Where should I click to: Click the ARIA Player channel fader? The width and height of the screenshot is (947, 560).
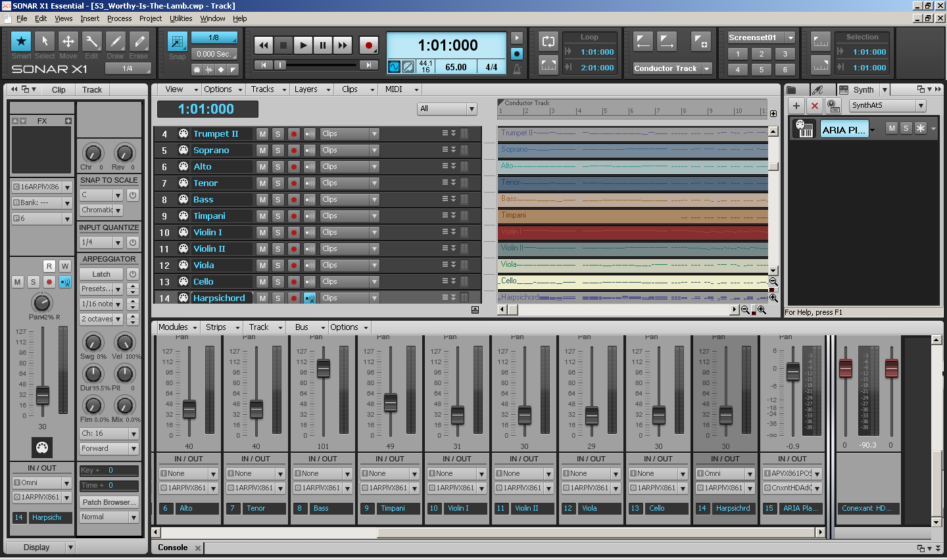[x=792, y=372]
